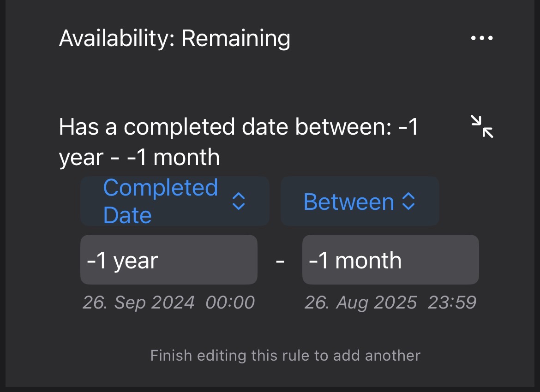Click the Completed Date label text

tap(160, 201)
